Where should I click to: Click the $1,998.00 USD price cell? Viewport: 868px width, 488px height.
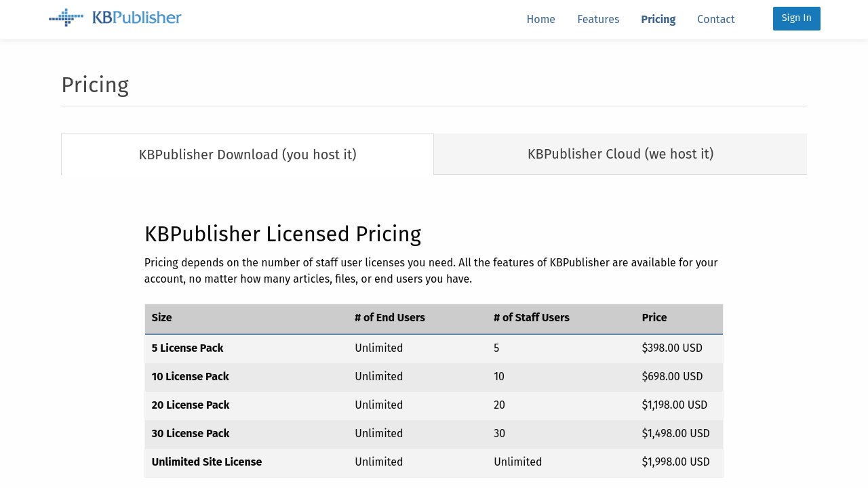(675, 462)
